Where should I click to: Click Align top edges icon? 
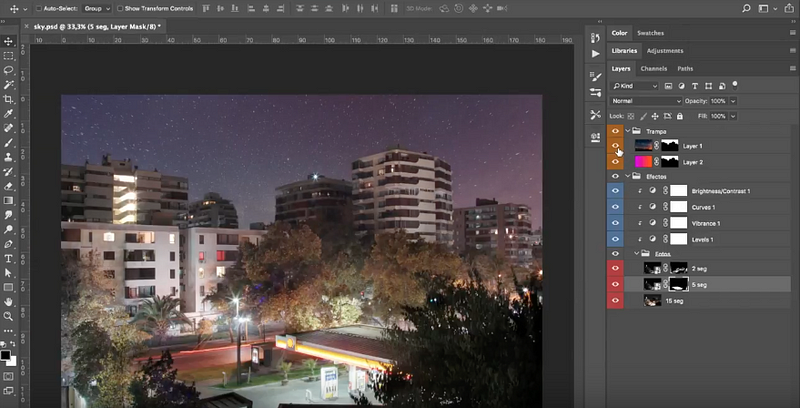206,8
